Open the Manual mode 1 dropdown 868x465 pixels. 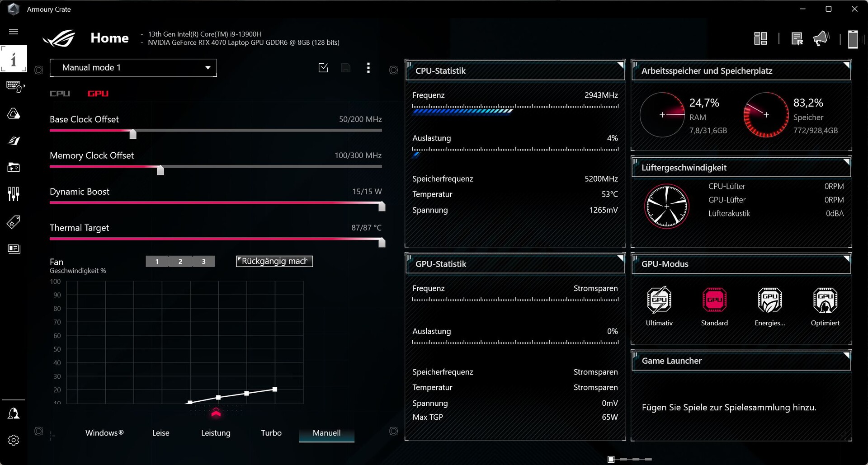pos(133,68)
